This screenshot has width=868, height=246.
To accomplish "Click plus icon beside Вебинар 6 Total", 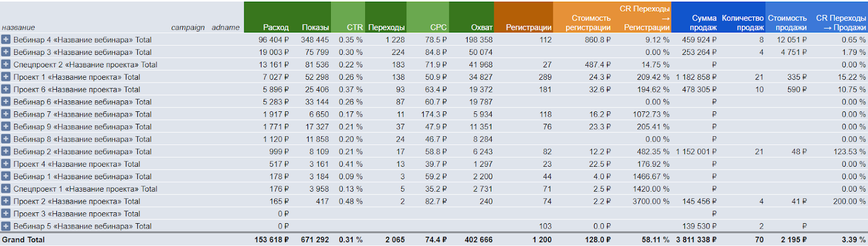I will [x=6, y=102].
